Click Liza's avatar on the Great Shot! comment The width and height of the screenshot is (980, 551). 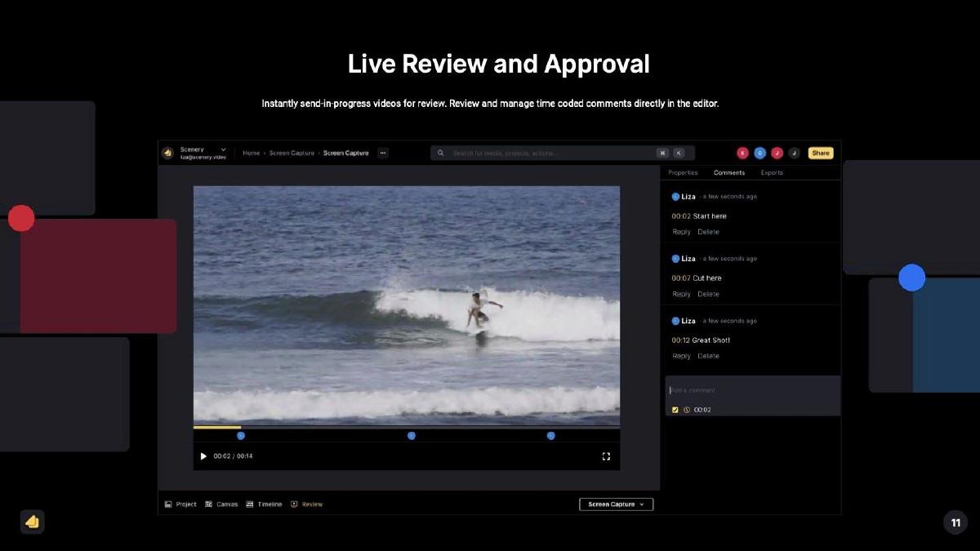pos(675,321)
